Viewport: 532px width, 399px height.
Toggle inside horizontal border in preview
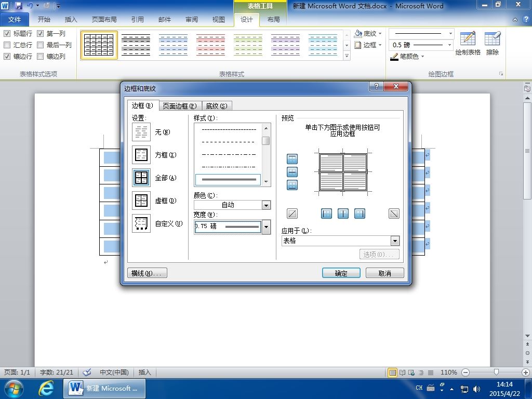coord(292,171)
